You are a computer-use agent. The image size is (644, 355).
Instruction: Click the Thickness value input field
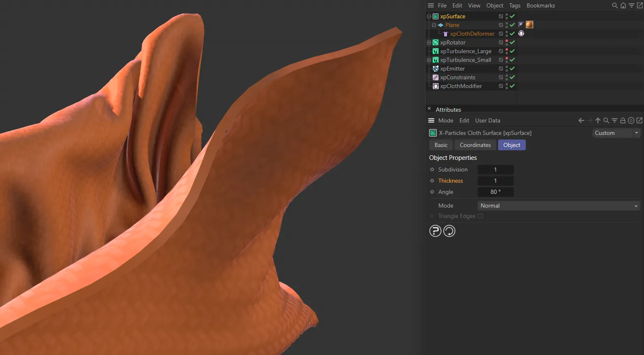click(496, 181)
